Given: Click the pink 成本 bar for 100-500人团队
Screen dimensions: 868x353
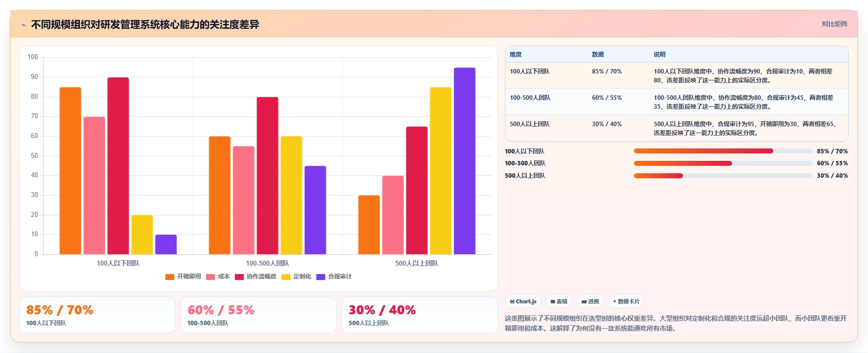Looking at the screenshot, I should [x=244, y=201].
